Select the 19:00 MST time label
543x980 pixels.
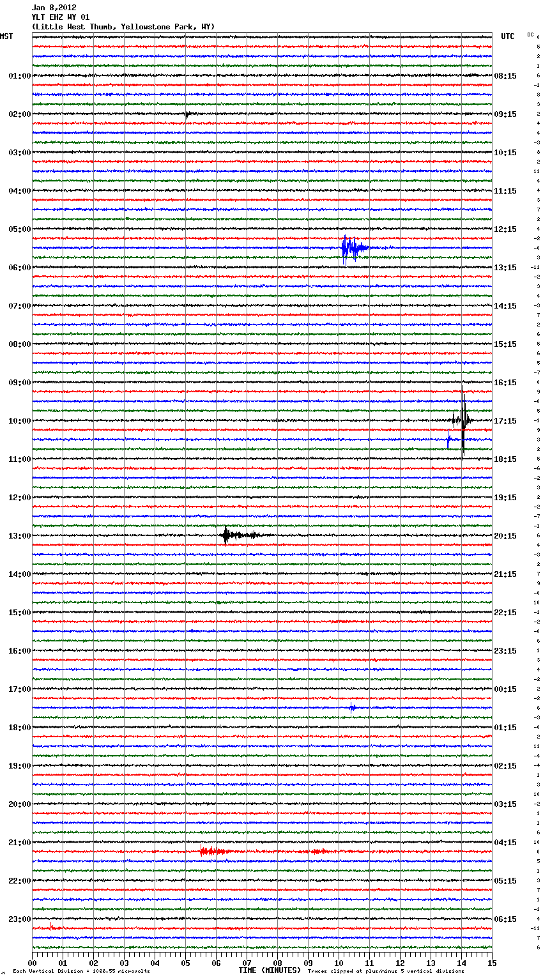point(20,766)
